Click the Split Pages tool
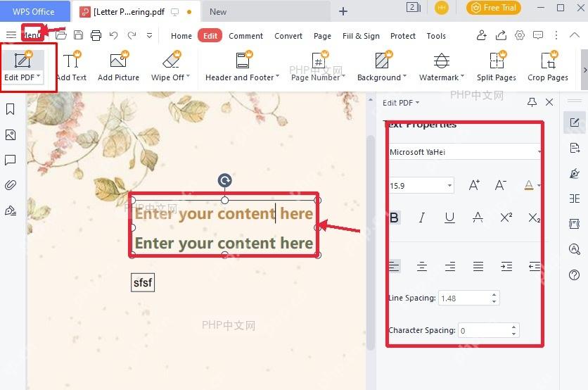The image size is (588, 390). pos(496,67)
